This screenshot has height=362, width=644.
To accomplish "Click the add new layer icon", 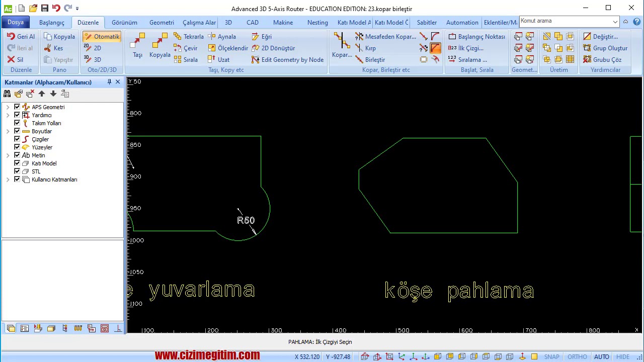I will pos(19,94).
